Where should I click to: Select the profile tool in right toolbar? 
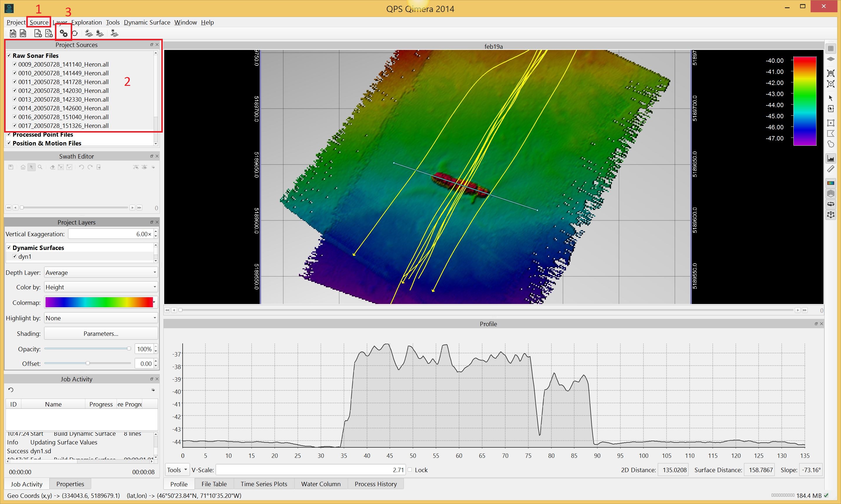click(830, 158)
